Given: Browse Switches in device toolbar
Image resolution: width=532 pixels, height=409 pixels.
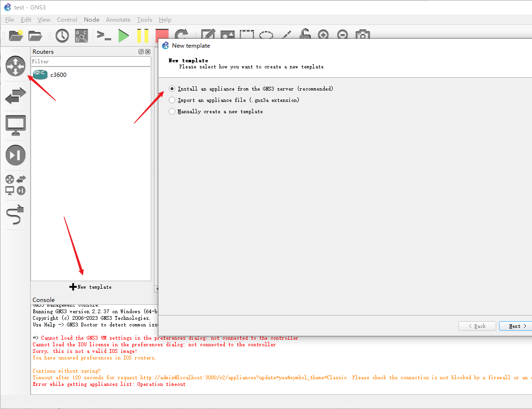Looking at the screenshot, I should tap(15, 95).
